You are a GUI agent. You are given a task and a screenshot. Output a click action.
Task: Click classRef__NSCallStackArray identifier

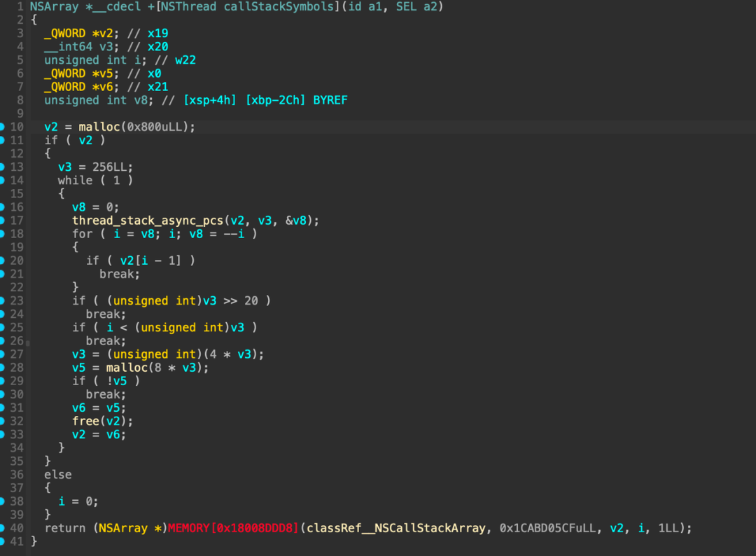click(x=395, y=528)
